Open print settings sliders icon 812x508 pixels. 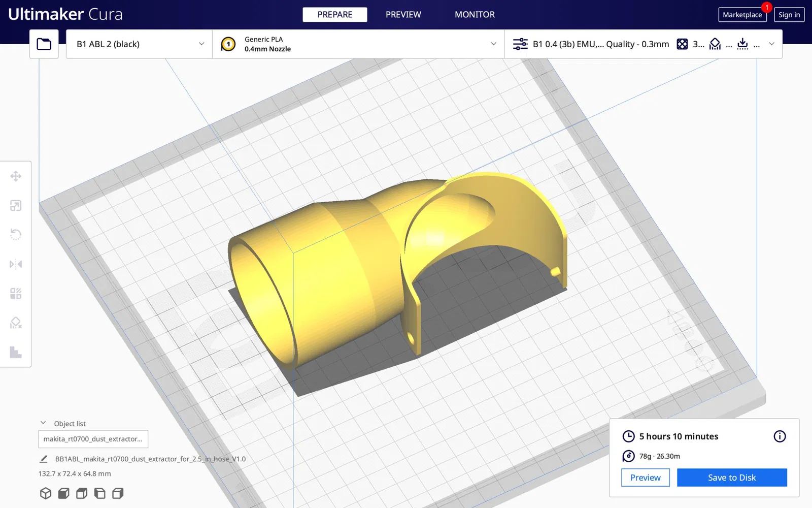(x=520, y=44)
